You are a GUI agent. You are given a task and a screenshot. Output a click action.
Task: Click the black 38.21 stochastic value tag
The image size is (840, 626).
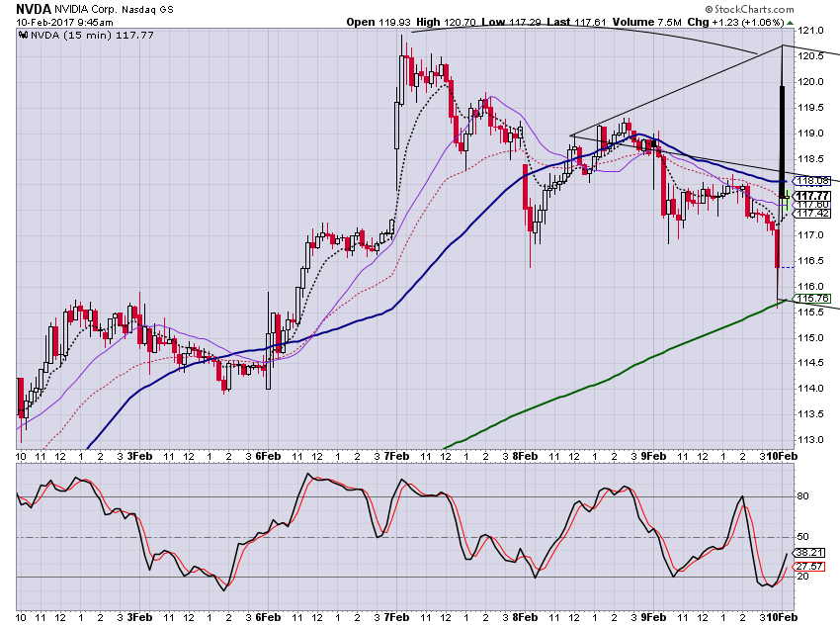[809, 552]
